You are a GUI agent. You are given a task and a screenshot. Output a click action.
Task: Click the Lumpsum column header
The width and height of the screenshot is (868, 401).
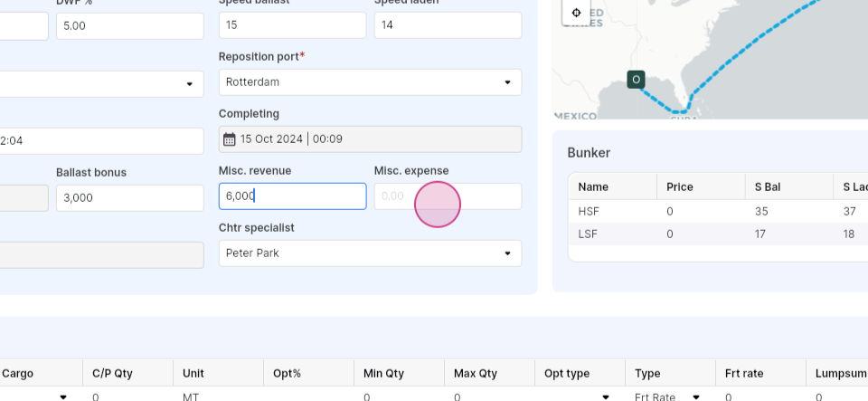840,373
